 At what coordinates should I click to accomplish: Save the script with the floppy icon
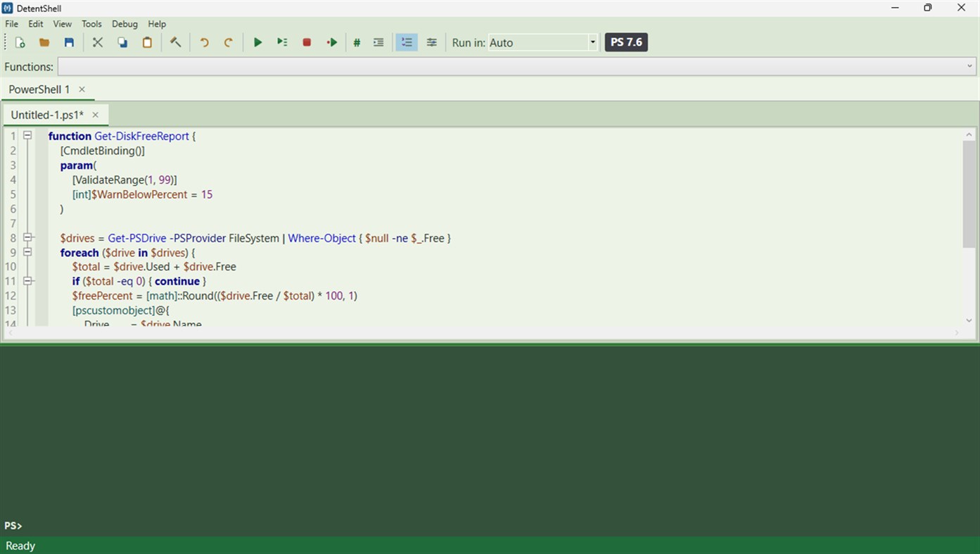tap(69, 42)
